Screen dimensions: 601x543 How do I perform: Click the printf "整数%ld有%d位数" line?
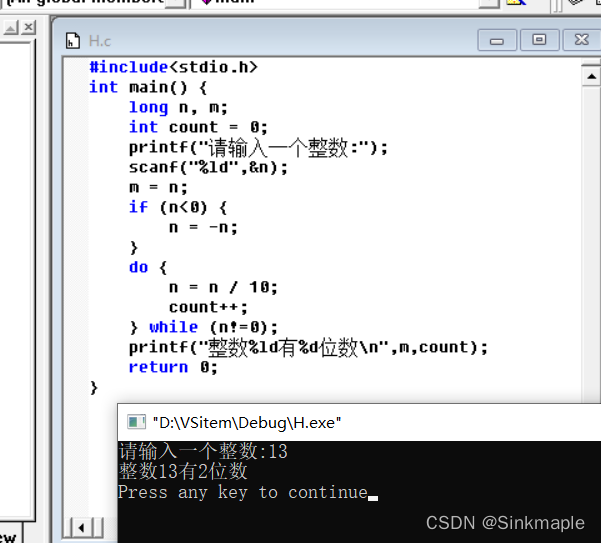click(x=309, y=348)
